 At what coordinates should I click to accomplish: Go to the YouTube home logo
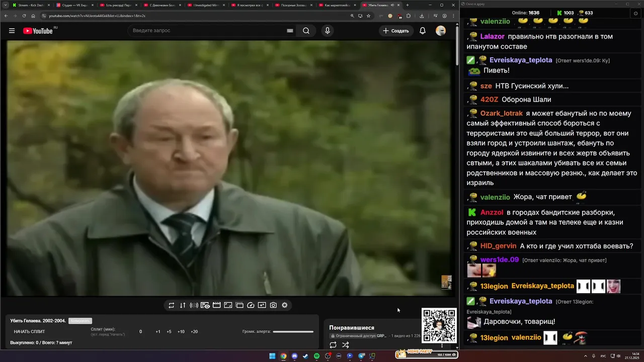(38, 31)
